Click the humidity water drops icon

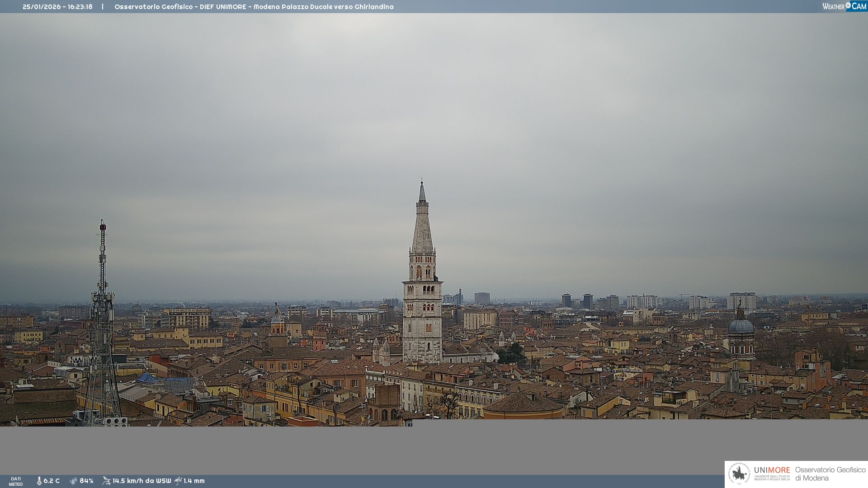74,481
